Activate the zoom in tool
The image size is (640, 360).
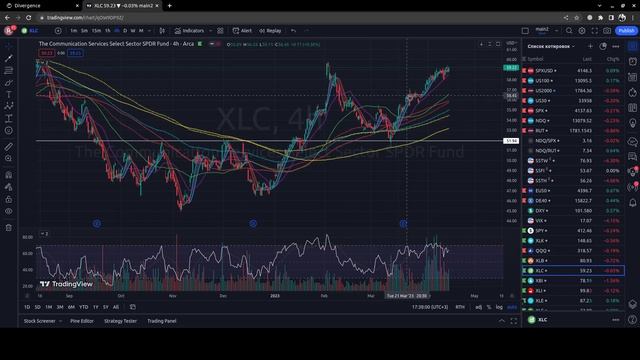[x=9, y=158]
